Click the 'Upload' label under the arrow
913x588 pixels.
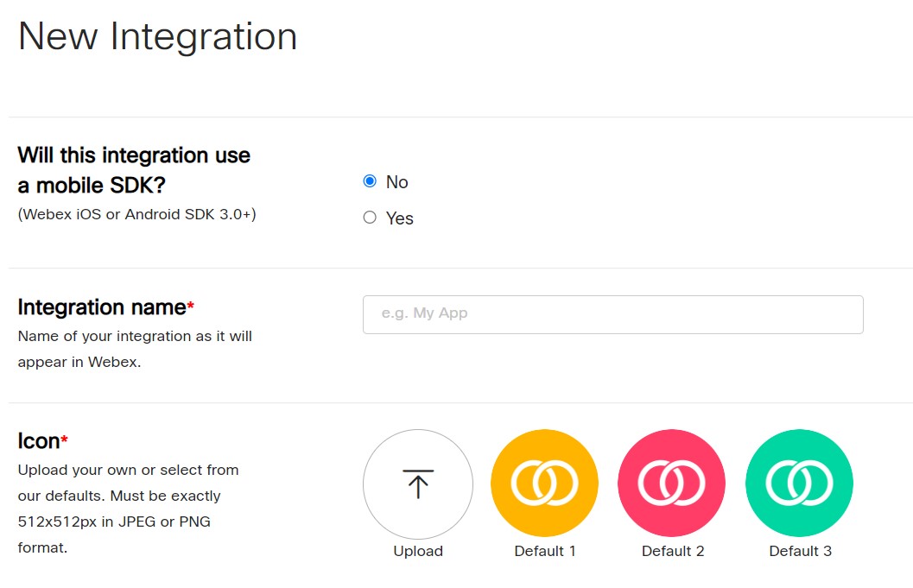pyautogui.click(x=418, y=551)
